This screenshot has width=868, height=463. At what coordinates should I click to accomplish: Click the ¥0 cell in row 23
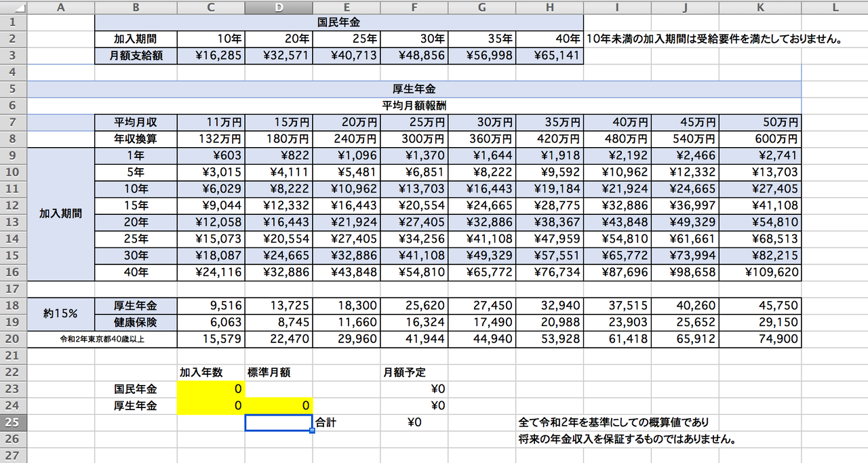click(x=414, y=389)
